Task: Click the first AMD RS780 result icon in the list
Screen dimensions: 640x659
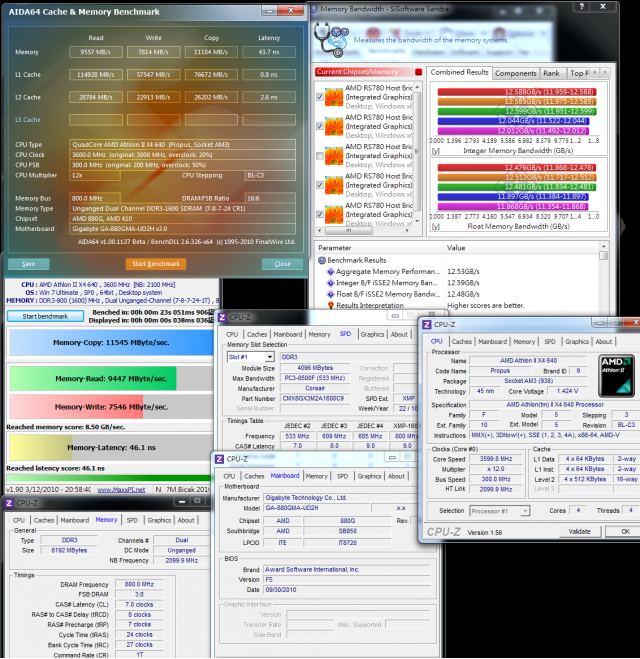Action: (x=334, y=97)
